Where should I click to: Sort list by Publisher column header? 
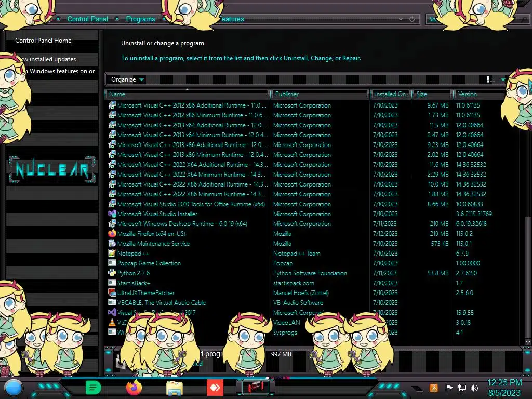(x=320, y=94)
